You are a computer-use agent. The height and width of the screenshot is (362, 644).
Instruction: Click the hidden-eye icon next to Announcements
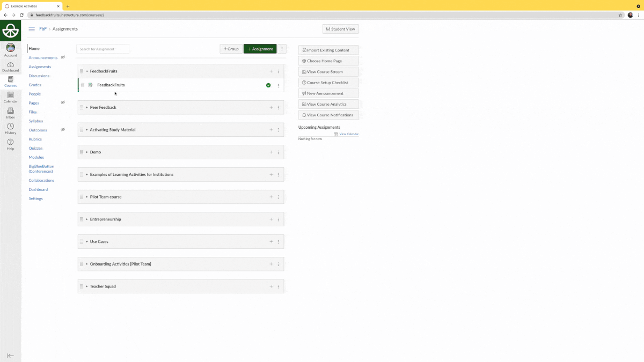coord(63,57)
